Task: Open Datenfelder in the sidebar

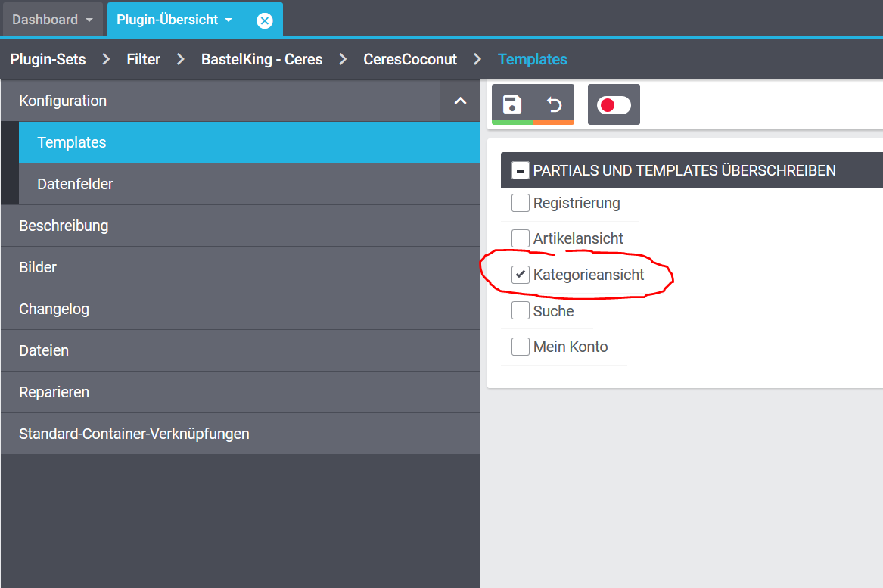Action: click(250, 184)
